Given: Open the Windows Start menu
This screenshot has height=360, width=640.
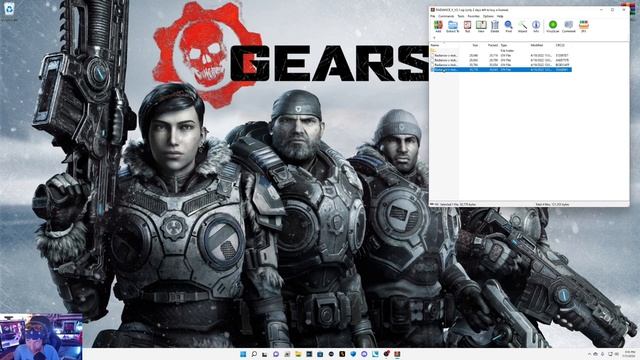Looking at the screenshot, I should pos(243,354).
